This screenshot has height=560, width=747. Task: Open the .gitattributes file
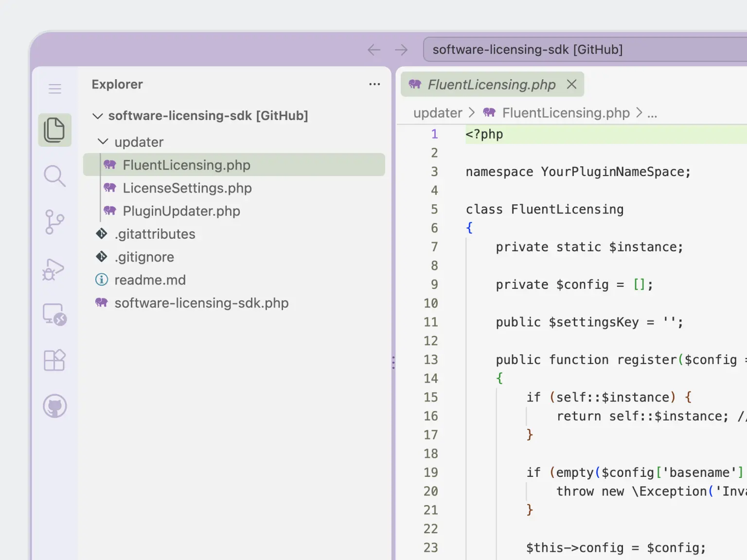(234, 234)
